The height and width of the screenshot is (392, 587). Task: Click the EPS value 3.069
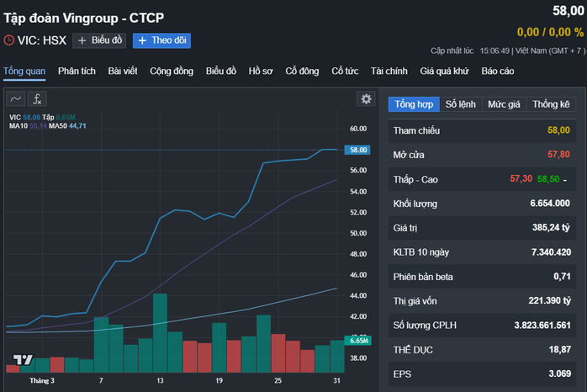(x=560, y=373)
